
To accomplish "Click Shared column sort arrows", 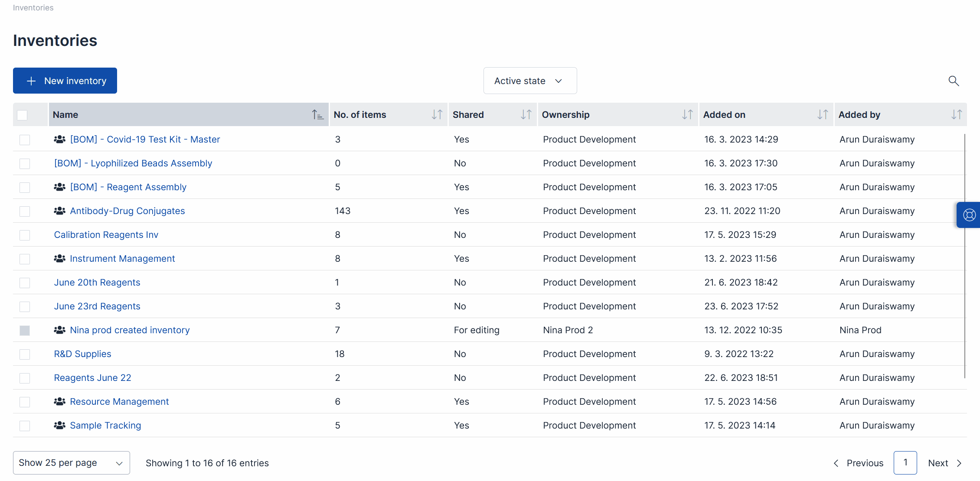I will click(x=526, y=115).
